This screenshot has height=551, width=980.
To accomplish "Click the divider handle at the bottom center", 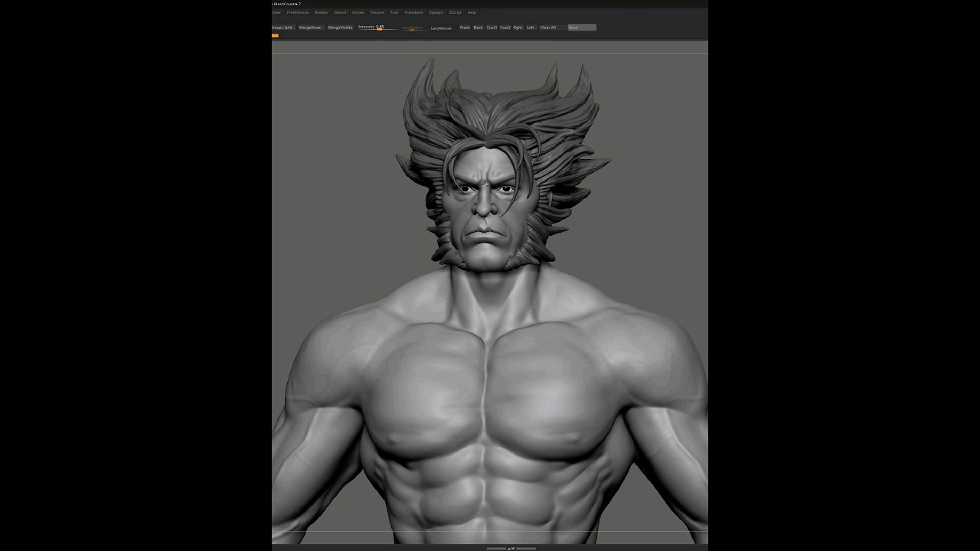I will click(x=511, y=548).
